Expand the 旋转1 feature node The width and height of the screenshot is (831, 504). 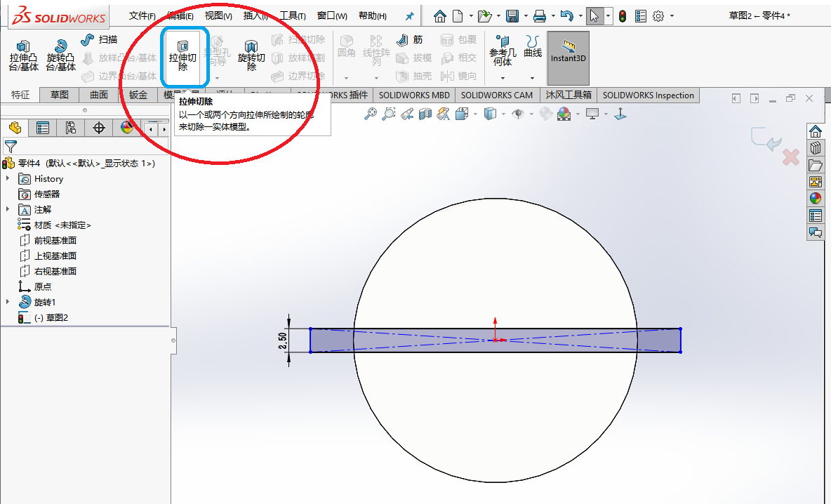(8, 302)
